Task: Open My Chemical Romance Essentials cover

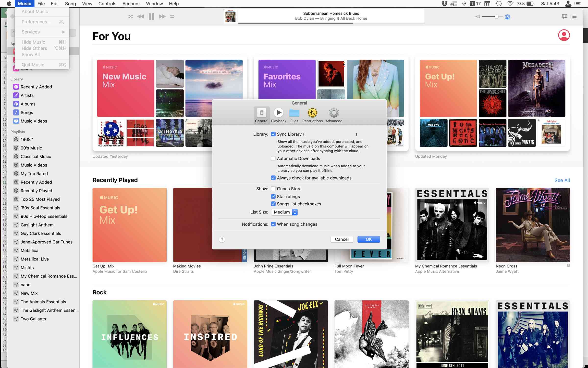Action: tap(452, 225)
